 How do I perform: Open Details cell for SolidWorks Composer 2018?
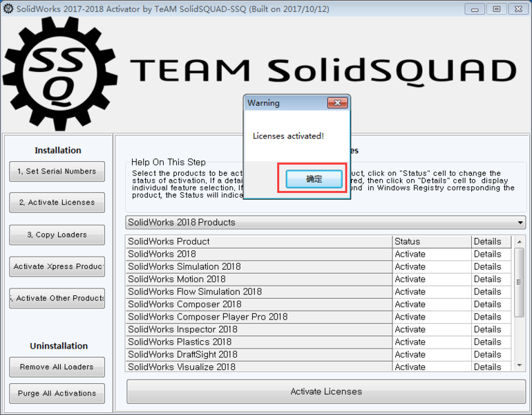(491, 304)
